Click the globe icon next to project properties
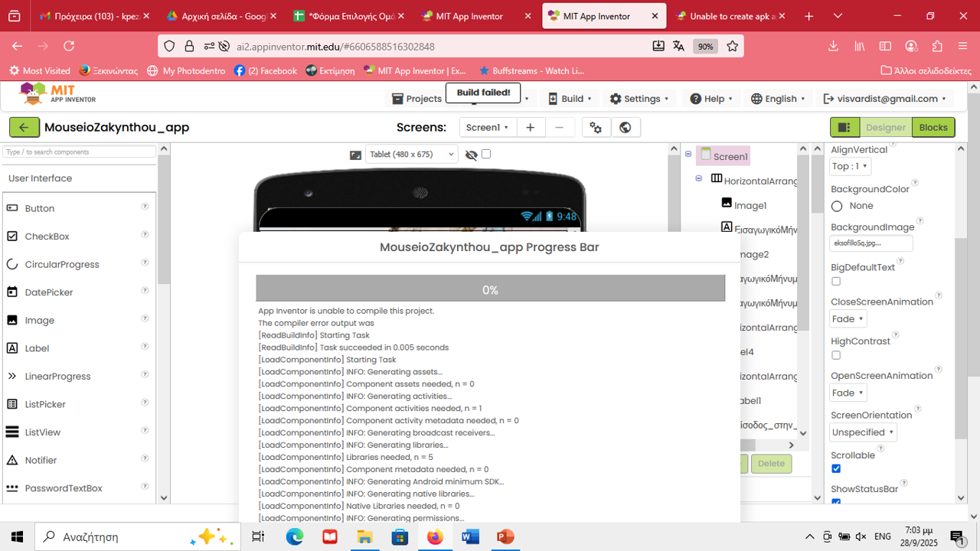 (x=626, y=128)
